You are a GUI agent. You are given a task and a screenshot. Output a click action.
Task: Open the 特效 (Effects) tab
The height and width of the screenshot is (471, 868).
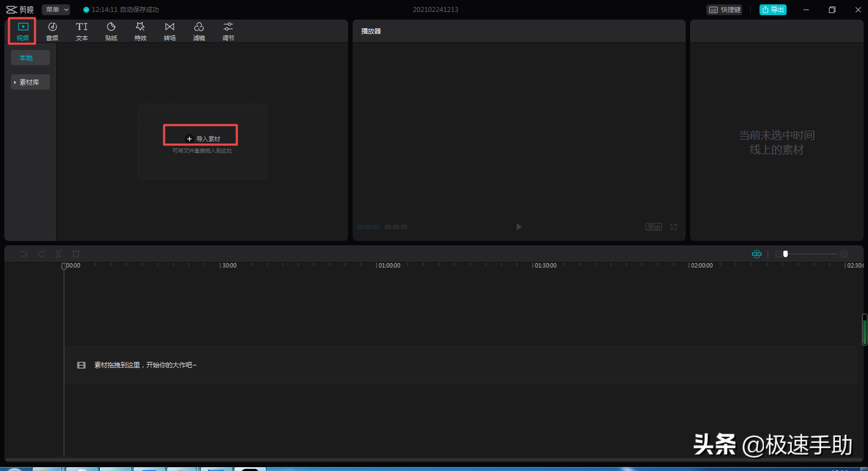[x=141, y=31]
